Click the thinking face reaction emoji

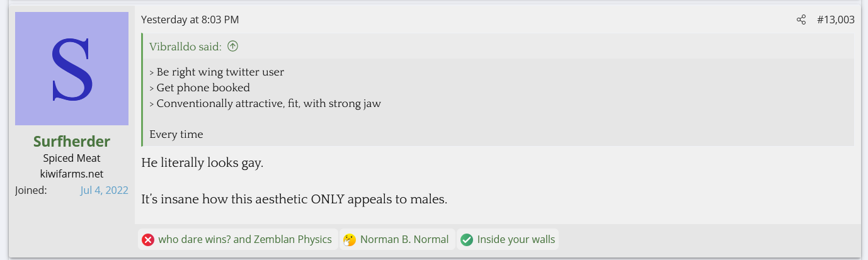[x=349, y=240]
